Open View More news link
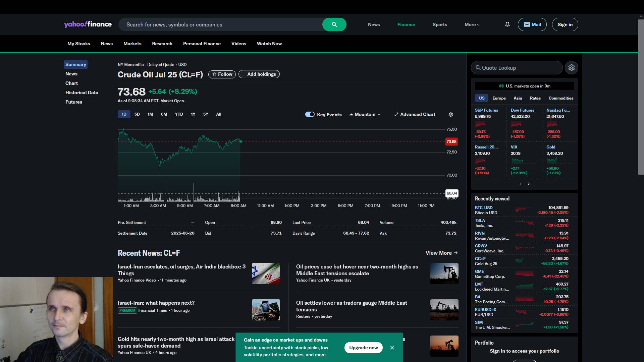The width and height of the screenshot is (644, 362). coord(441,253)
